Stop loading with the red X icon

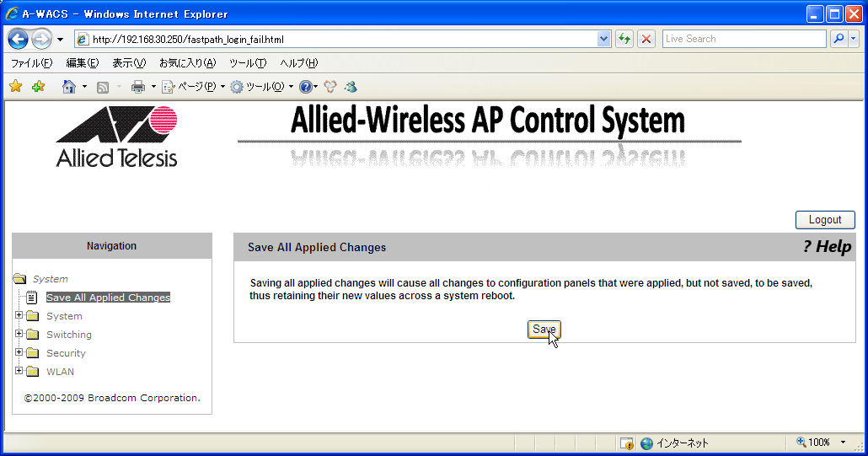click(x=646, y=40)
